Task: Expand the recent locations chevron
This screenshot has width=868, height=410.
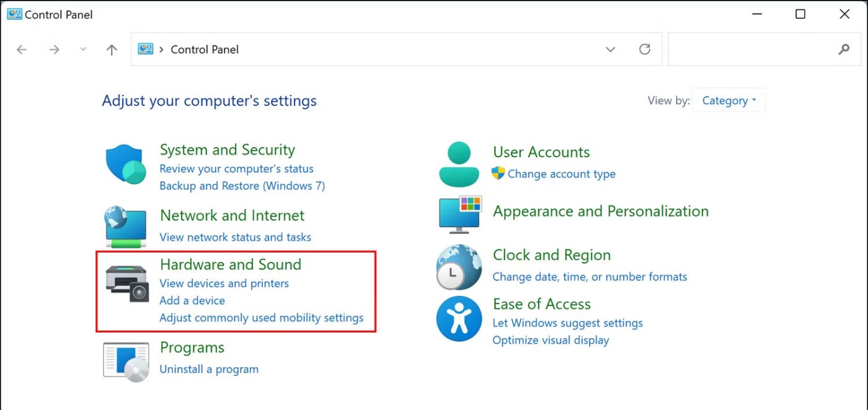Action: pyautogui.click(x=83, y=50)
